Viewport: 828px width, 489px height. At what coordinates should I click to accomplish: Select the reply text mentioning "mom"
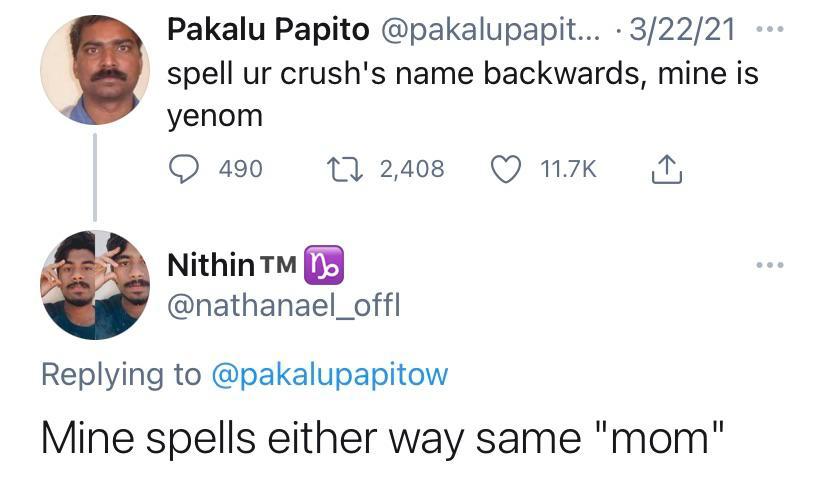click(x=381, y=440)
